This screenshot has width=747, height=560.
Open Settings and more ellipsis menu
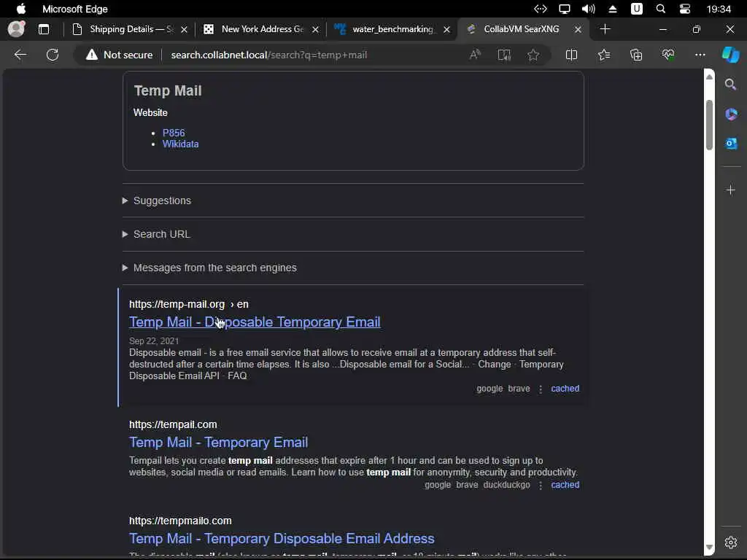[700, 55]
